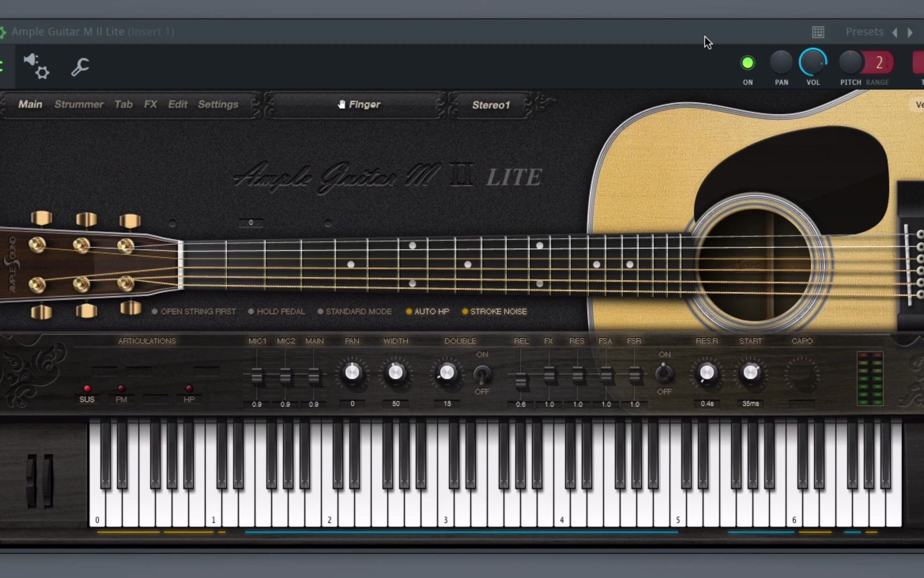Click the guitar sound hole
The height and width of the screenshot is (578, 924).
754,265
